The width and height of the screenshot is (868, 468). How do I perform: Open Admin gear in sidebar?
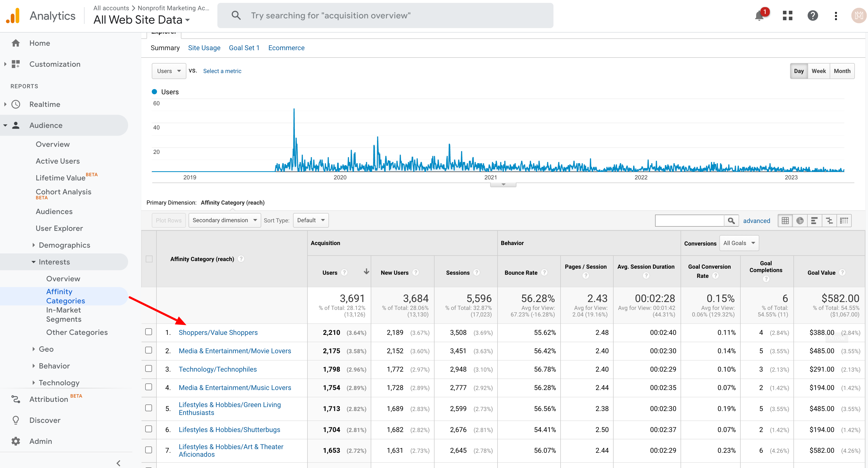pos(16,441)
